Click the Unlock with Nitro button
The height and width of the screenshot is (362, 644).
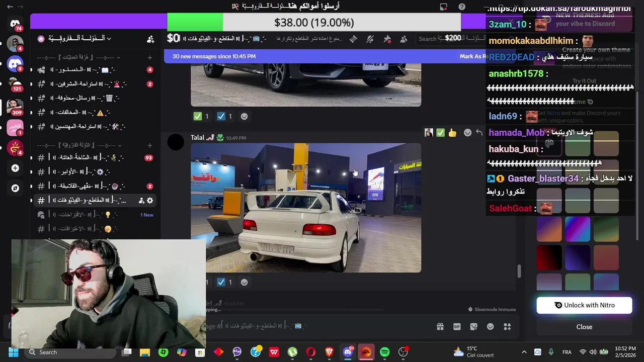click(x=584, y=305)
